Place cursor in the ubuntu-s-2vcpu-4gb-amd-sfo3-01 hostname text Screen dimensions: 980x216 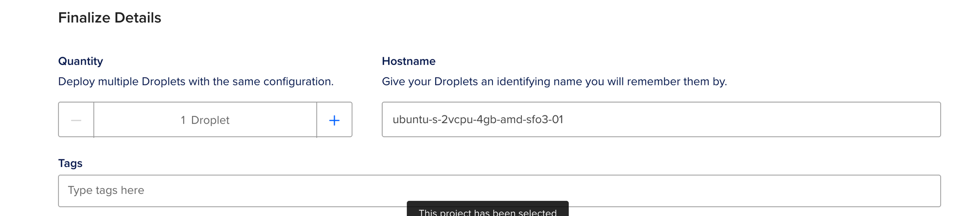[x=478, y=119]
